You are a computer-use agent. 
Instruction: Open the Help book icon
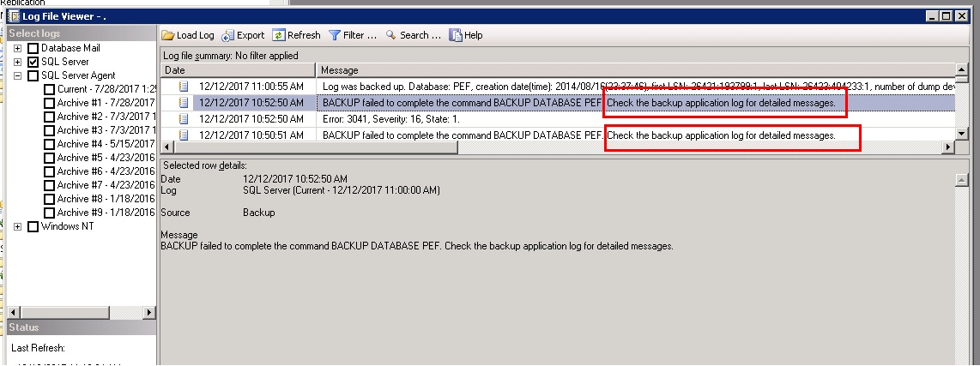point(455,36)
